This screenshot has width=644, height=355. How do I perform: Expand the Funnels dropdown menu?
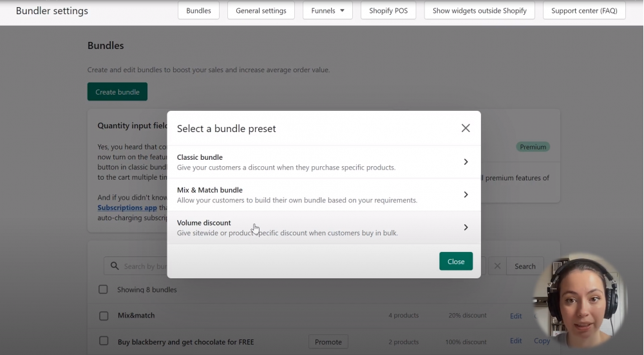[327, 11]
